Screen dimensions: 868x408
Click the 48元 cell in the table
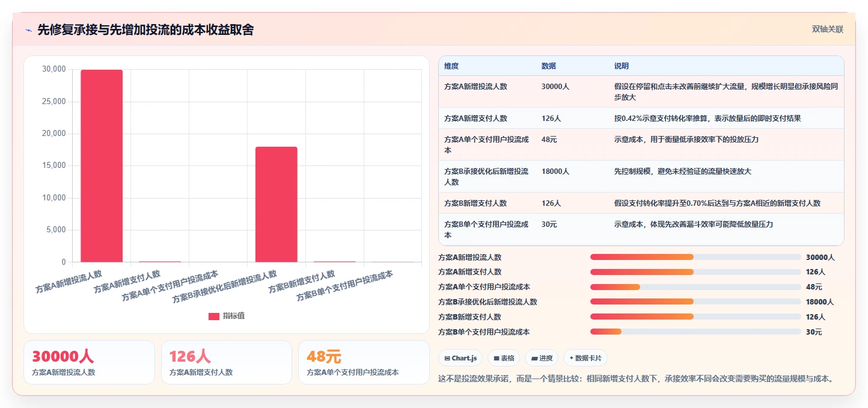pyautogui.click(x=549, y=140)
